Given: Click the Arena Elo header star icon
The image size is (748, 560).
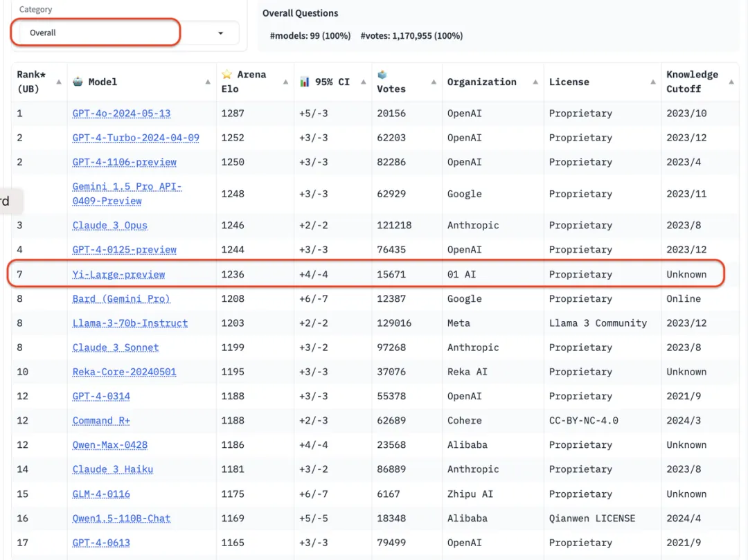Looking at the screenshot, I should [x=226, y=74].
